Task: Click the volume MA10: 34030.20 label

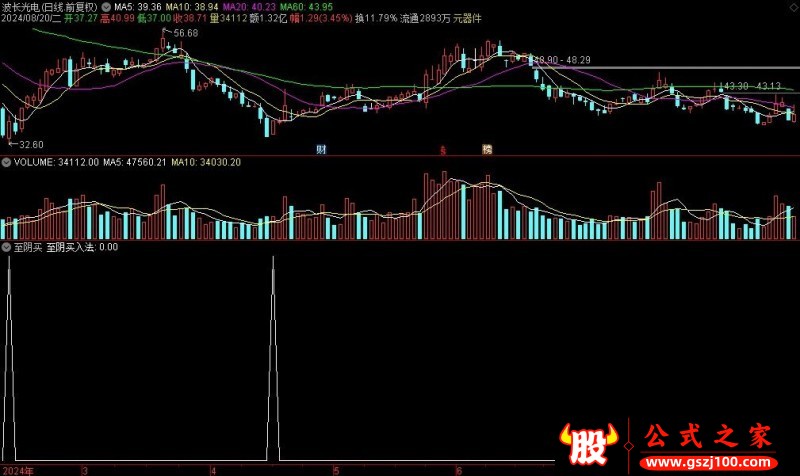Action: (206, 162)
